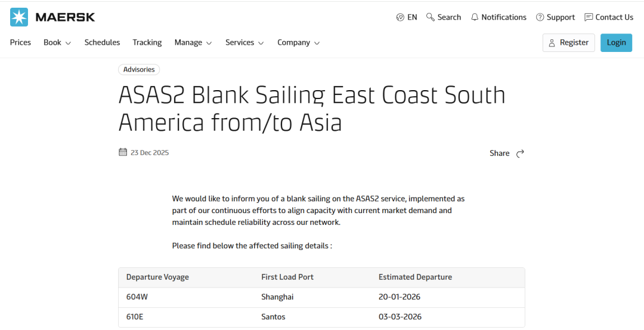
Task: Click the magnifier Search icon
Action: tap(431, 17)
